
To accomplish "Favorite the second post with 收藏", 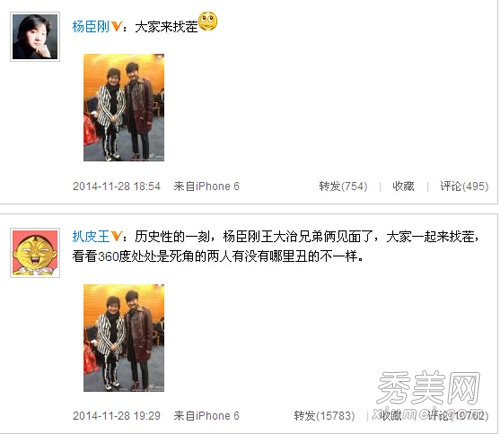I will [390, 416].
